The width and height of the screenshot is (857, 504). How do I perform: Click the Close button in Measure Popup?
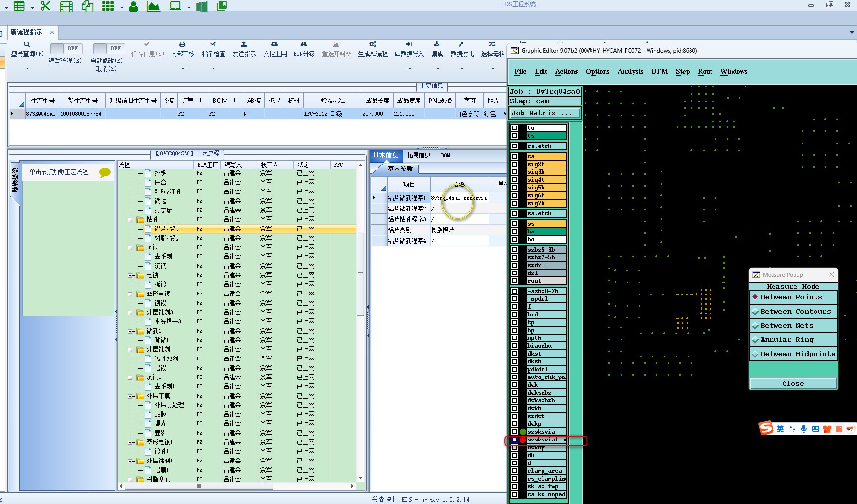(793, 383)
